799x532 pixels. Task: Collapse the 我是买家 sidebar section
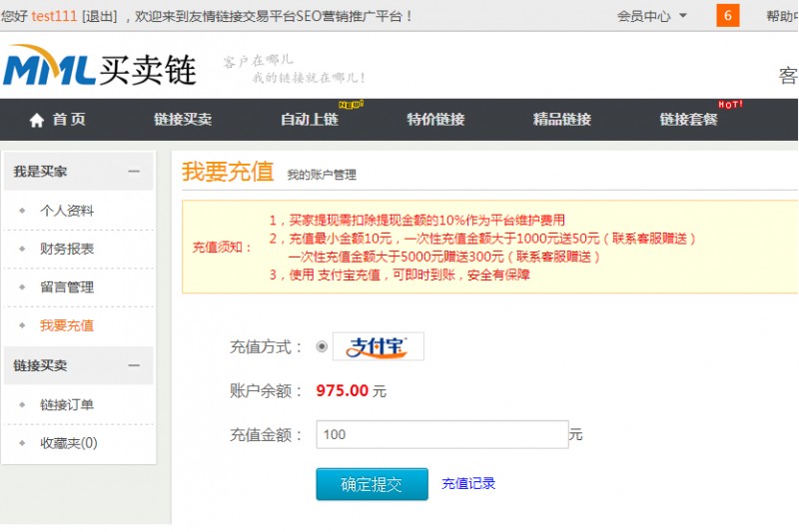tap(134, 172)
